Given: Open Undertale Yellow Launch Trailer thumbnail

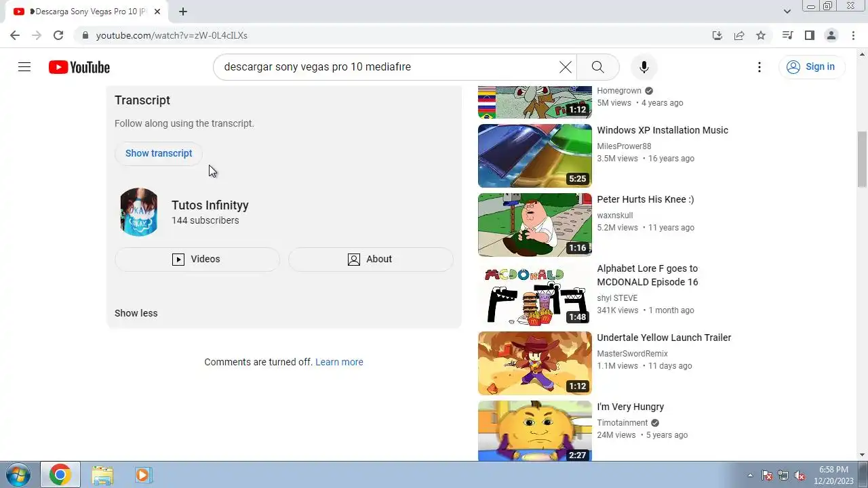Looking at the screenshot, I should tap(535, 363).
